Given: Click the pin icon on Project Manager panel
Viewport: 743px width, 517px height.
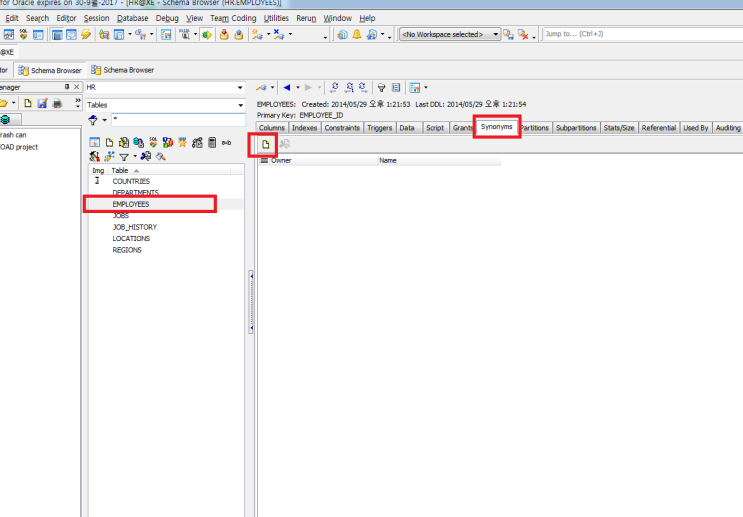Looking at the screenshot, I should pos(65,87).
